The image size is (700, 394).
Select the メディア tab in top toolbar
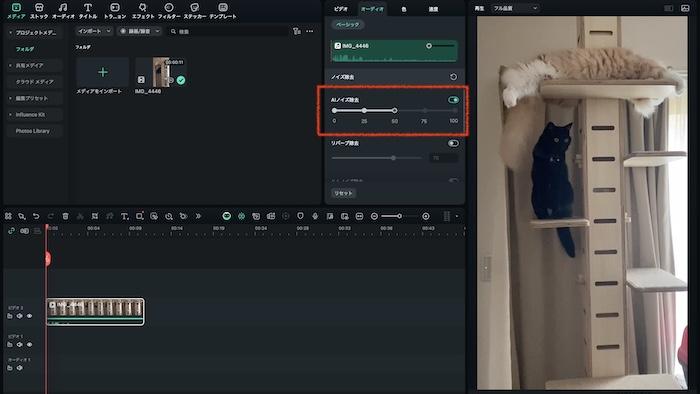pos(16,11)
